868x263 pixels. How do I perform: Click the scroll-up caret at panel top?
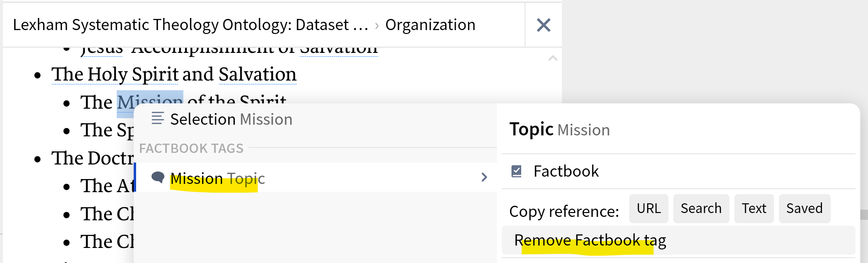pyautogui.click(x=553, y=58)
